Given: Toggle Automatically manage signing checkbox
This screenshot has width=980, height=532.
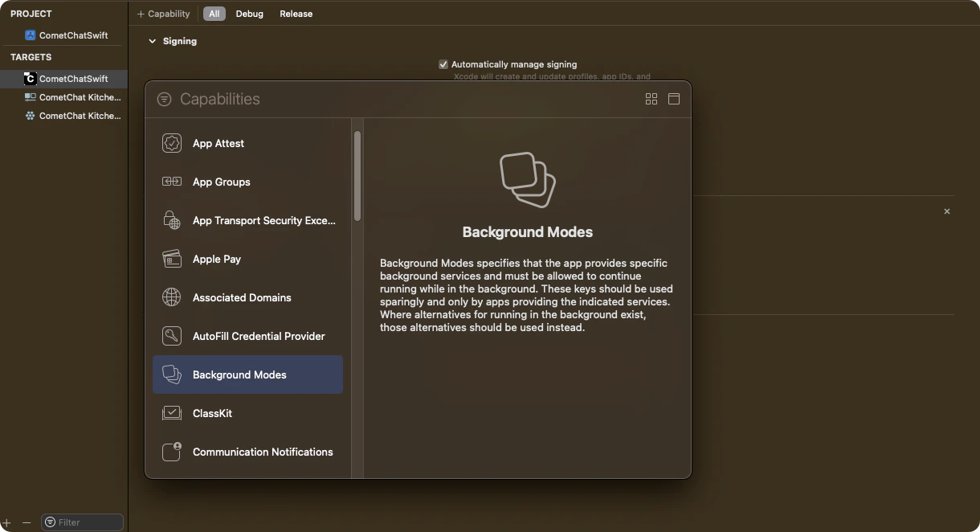Looking at the screenshot, I should coord(443,64).
